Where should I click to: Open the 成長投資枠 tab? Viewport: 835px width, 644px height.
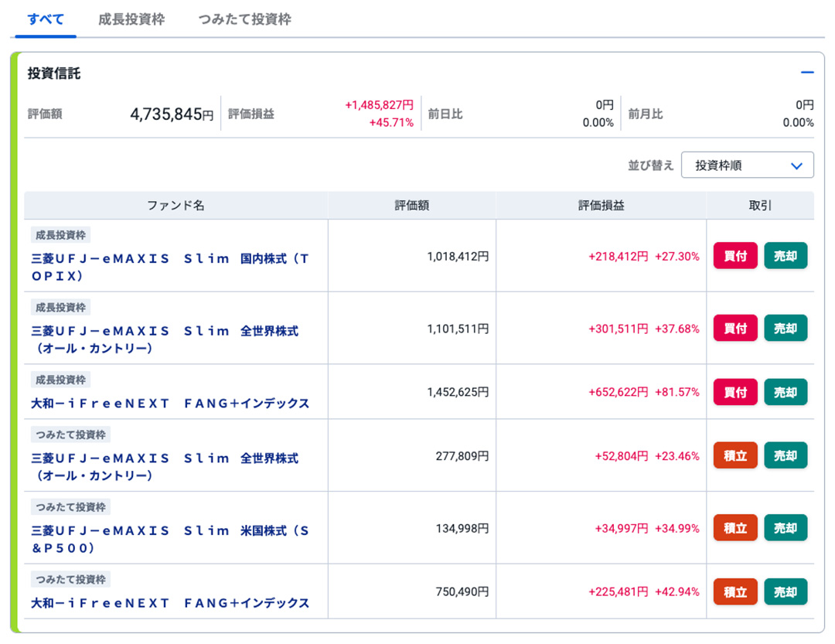coord(131,19)
